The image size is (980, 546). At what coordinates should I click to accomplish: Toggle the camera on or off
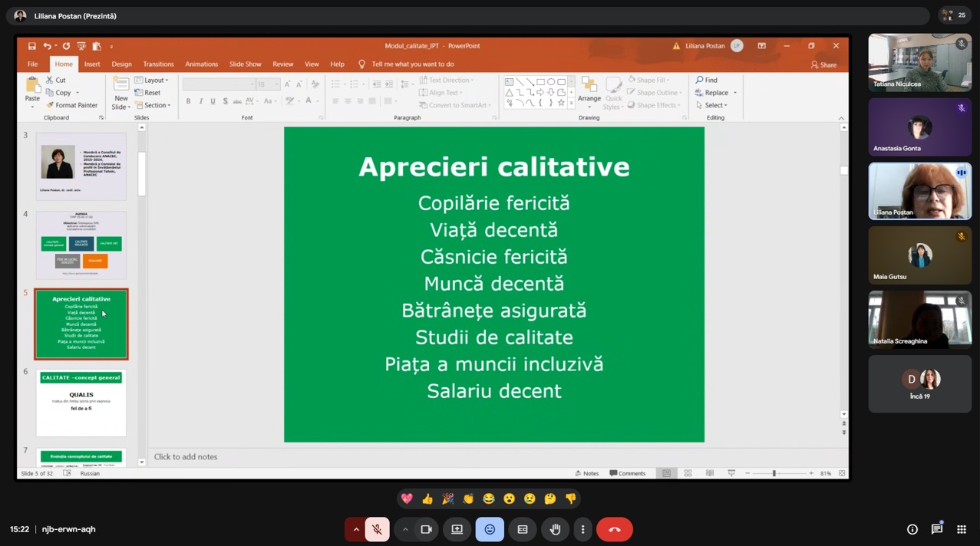(x=427, y=529)
